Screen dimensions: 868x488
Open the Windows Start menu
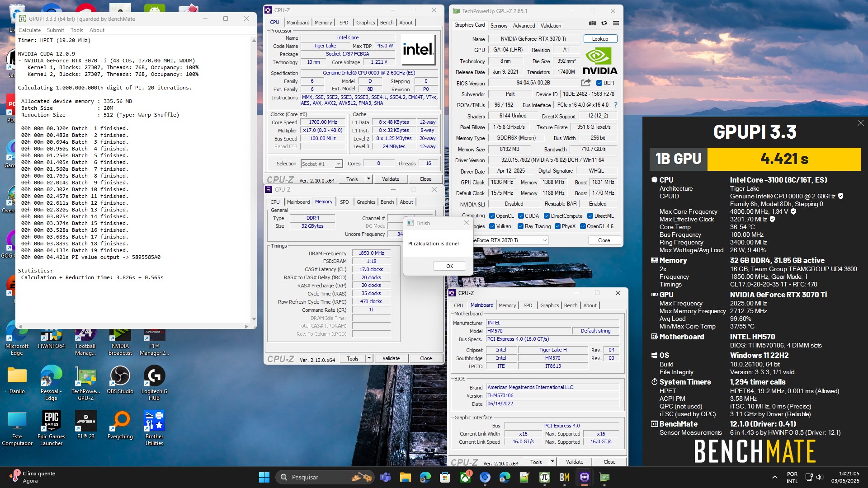[x=264, y=477]
